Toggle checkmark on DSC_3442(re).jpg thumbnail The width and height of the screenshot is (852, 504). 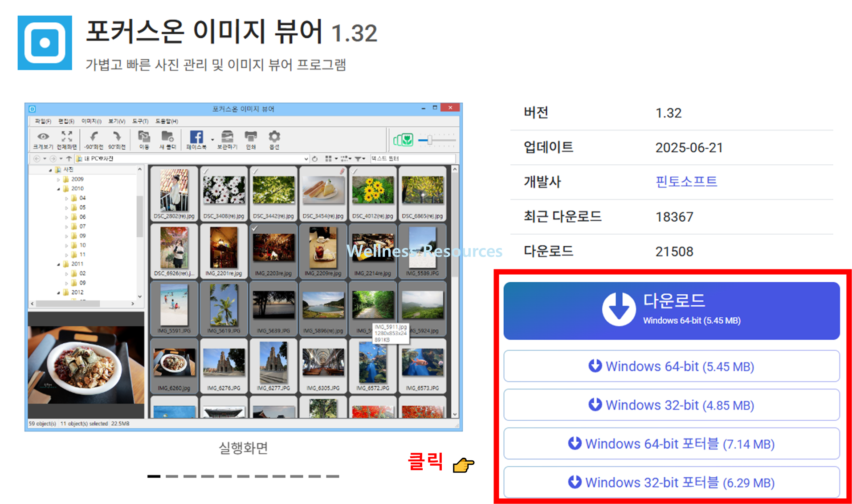(x=256, y=171)
